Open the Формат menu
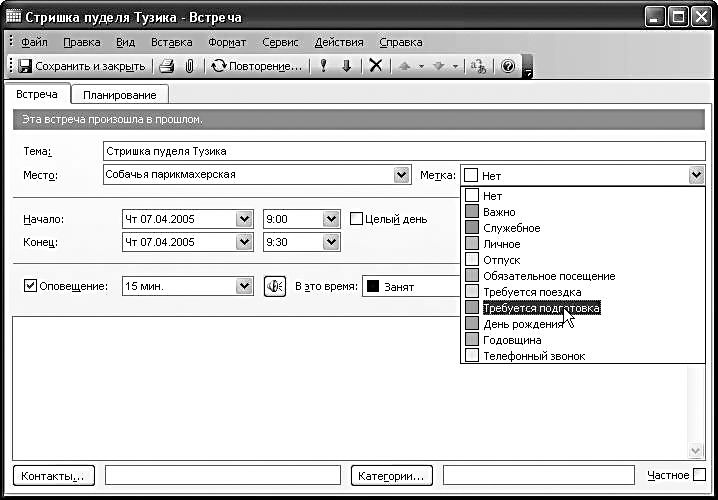Viewport: 718px width, 500px height. click(227, 42)
